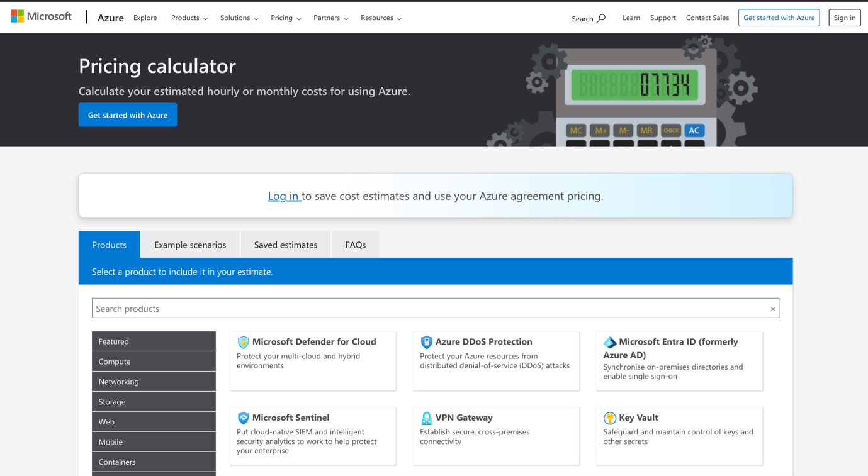Image resolution: width=868 pixels, height=476 pixels.
Task: Clear the product search field with X
Action: click(772, 309)
